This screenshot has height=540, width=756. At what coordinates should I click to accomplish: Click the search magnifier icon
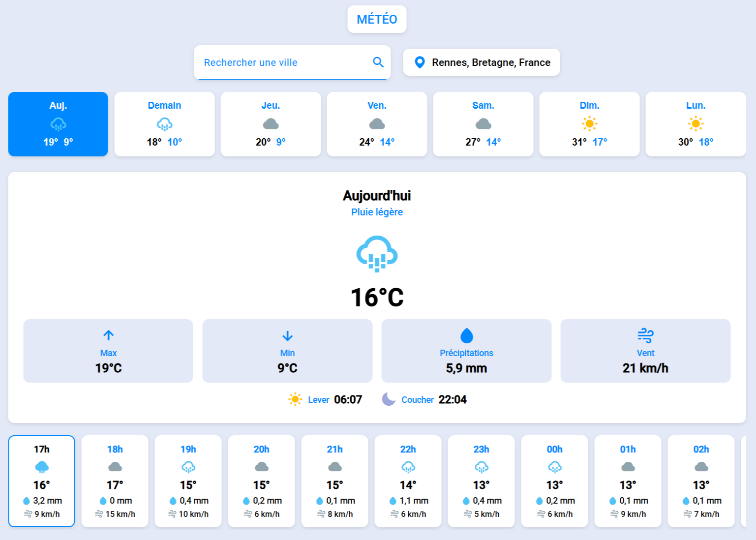(378, 62)
